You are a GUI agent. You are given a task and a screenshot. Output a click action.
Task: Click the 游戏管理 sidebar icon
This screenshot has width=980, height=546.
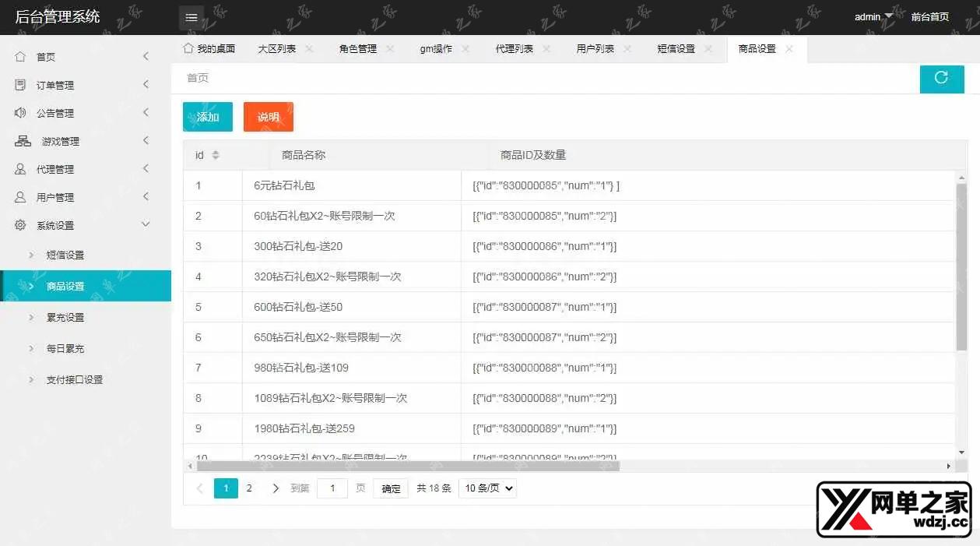click(23, 141)
